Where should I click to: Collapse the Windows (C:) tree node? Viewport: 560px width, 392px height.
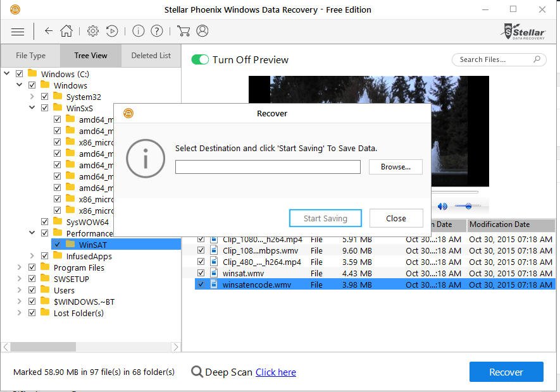click(x=7, y=73)
